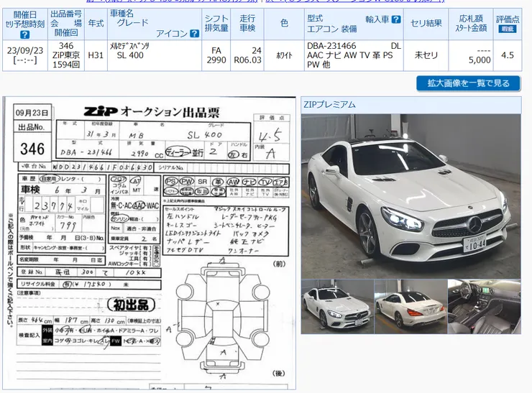This screenshot has width=532, height=393.
Task: Click mileage and inspection cell 24 R06.03
Action: coord(247,55)
